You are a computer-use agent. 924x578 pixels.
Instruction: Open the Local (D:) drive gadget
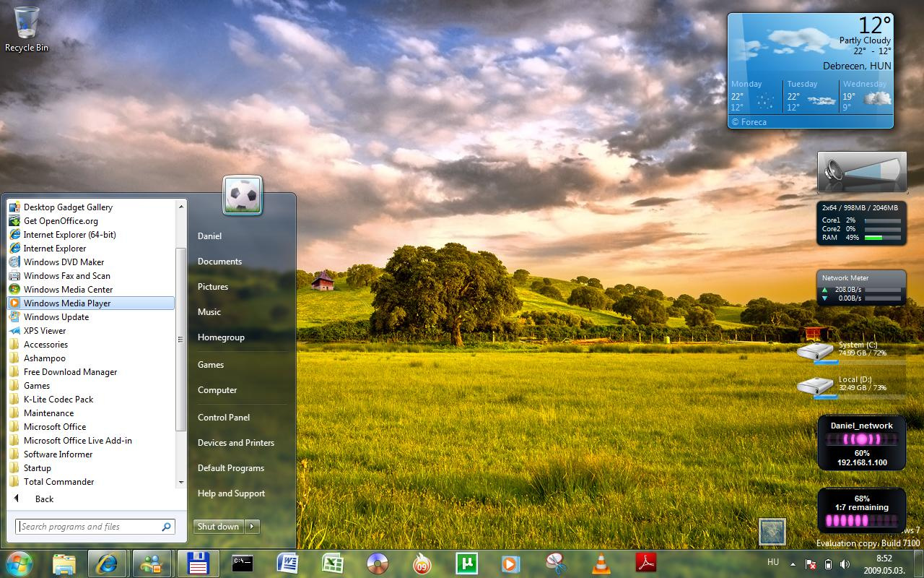pyautogui.click(x=852, y=386)
